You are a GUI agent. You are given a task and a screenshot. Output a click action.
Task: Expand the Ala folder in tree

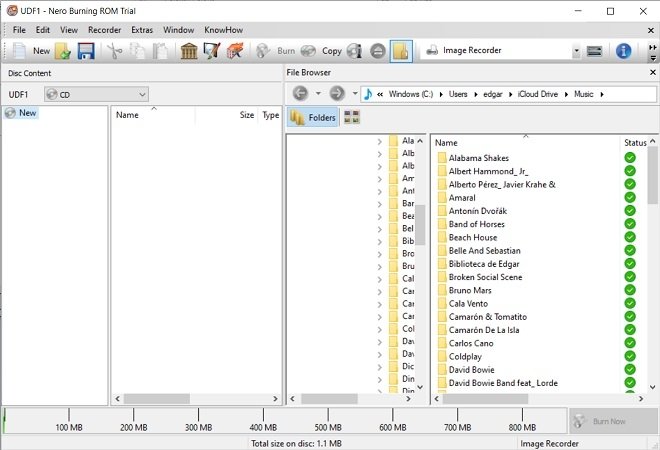click(x=380, y=141)
